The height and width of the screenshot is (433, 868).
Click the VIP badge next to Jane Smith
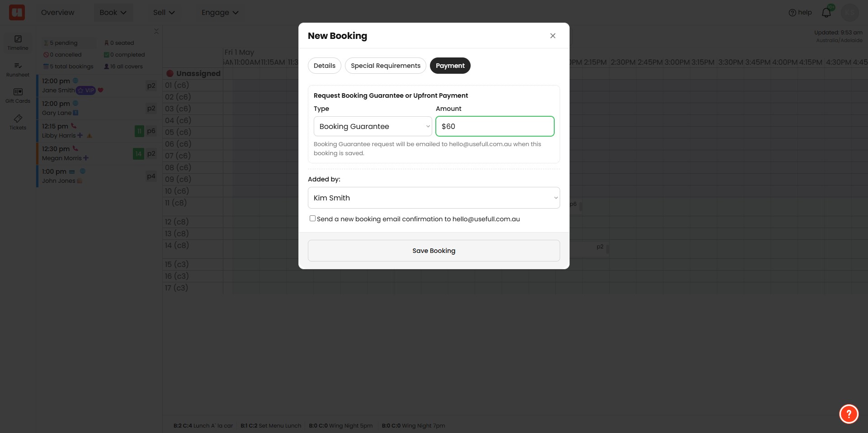[86, 90]
